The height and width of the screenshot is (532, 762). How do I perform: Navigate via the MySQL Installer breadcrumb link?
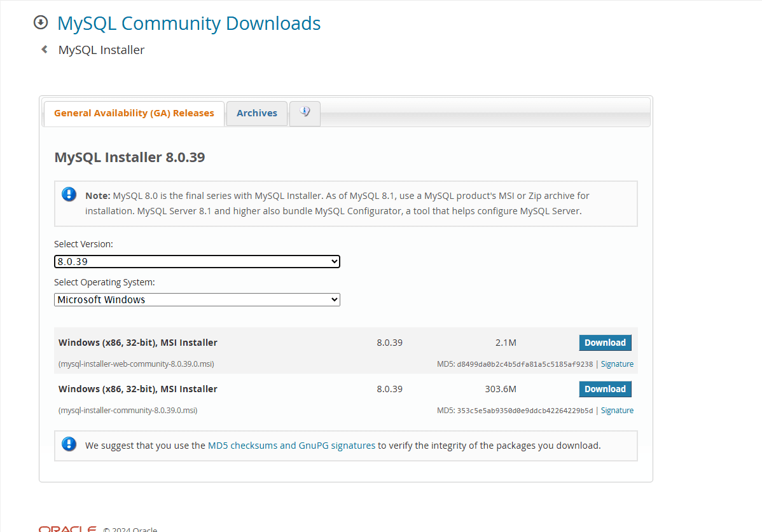coord(100,49)
